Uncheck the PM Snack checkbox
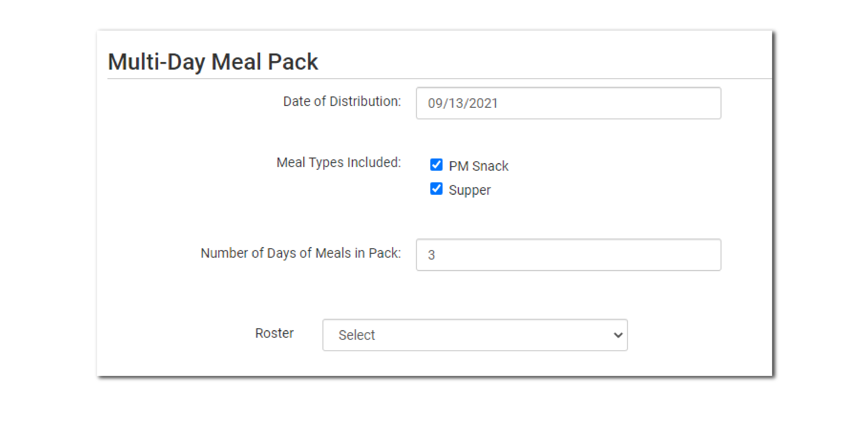The image size is (868, 434). [x=436, y=165]
